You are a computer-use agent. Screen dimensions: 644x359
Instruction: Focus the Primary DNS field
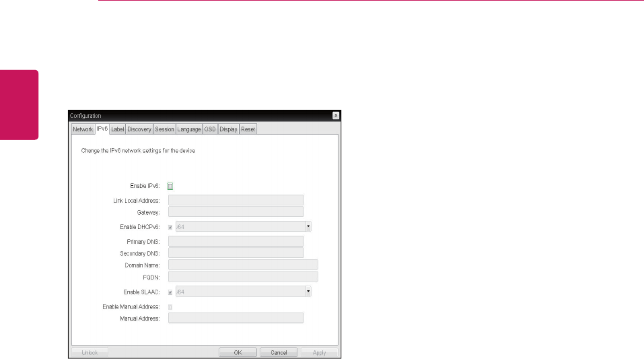[236, 241]
